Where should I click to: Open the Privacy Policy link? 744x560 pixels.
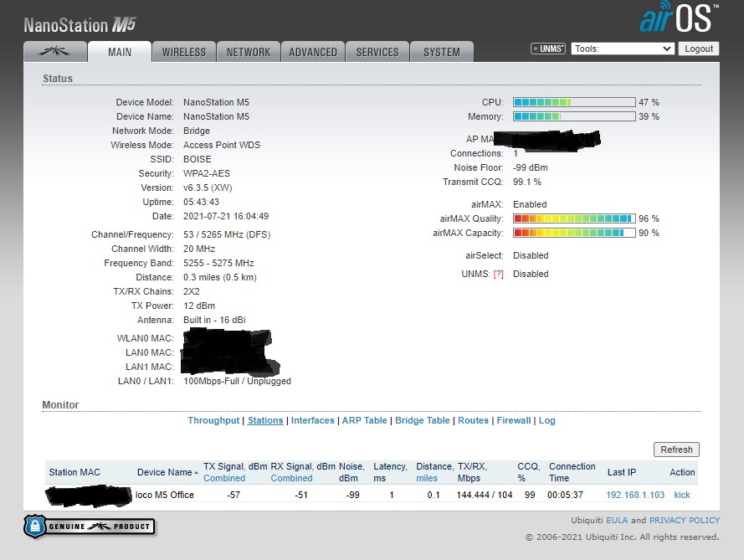[x=684, y=520]
